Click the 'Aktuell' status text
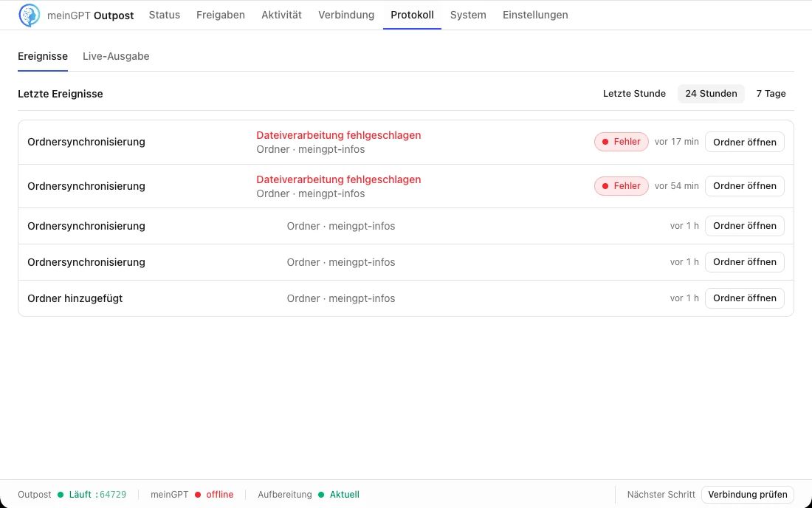Screen dimensions: 812x508 pyautogui.click(x=345, y=495)
